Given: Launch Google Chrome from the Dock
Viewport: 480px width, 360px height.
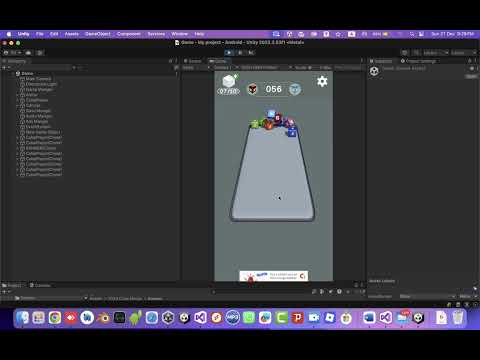Looking at the screenshot, I should point(55,318).
